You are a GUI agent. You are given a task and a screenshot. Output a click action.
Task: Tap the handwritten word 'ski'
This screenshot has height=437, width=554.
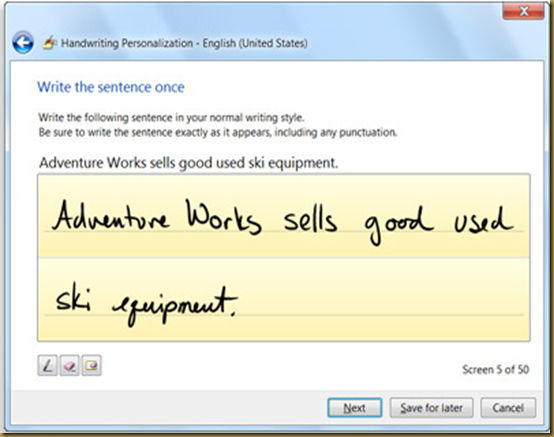73,300
